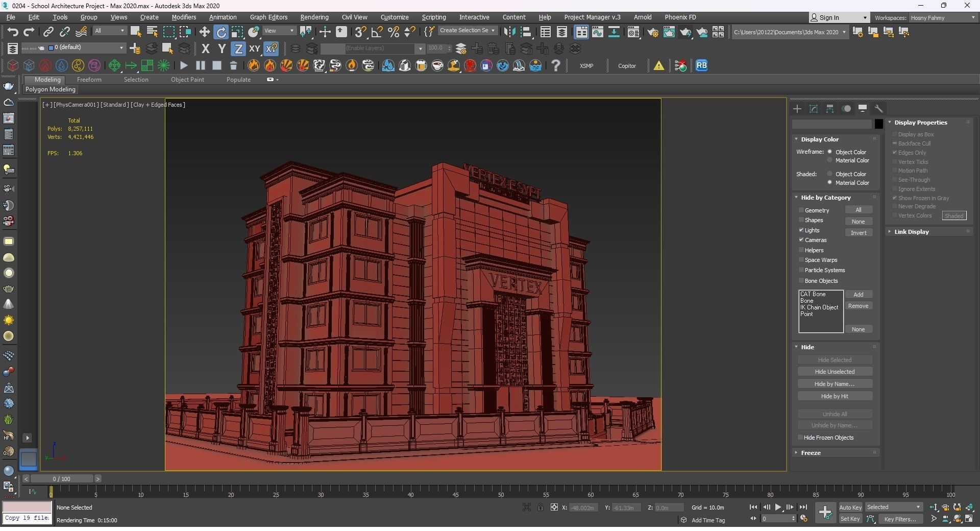980x531 pixels.
Task: Open the Render Setup teapot icon
Action: pyautogui.click(x=653, y=32)
